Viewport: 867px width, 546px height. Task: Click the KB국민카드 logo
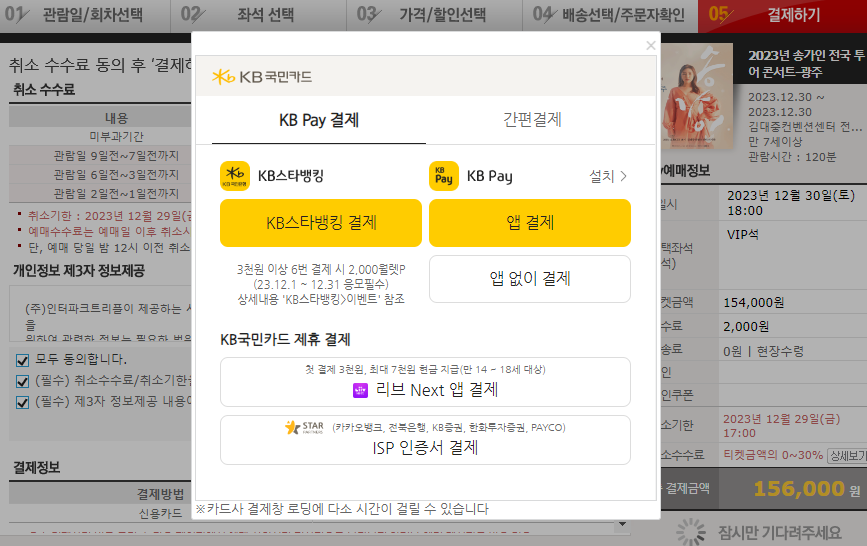click(262, 76)
